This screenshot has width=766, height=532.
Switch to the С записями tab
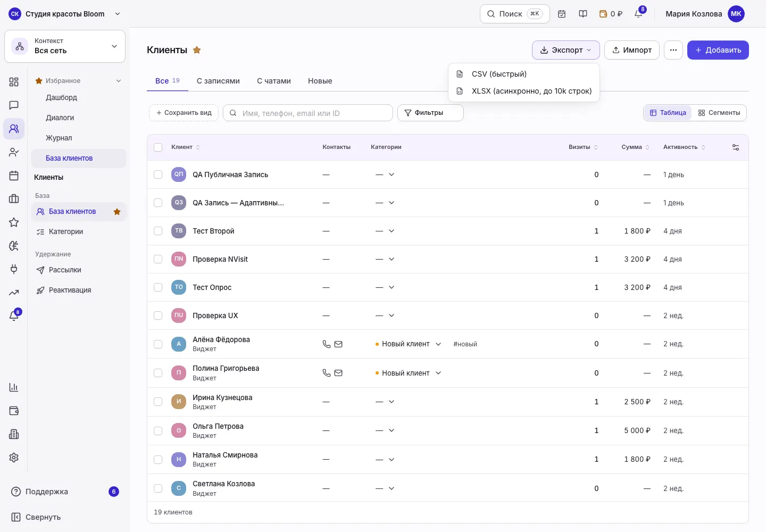point(218,81)
